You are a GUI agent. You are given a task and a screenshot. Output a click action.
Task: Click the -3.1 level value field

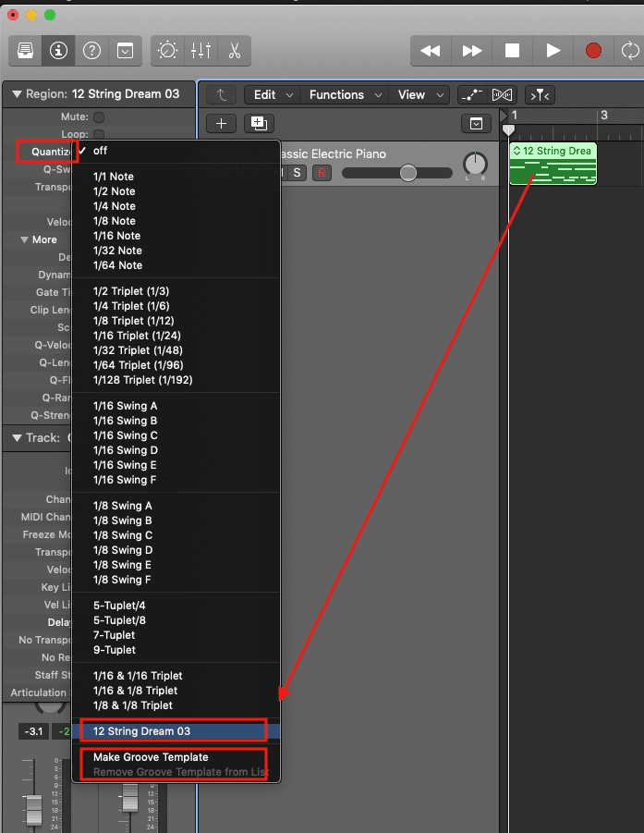34,731
